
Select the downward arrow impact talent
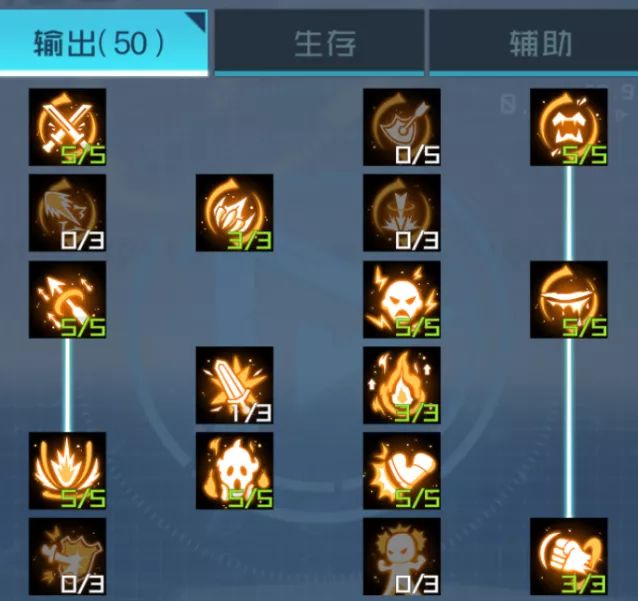coord(402,213)
